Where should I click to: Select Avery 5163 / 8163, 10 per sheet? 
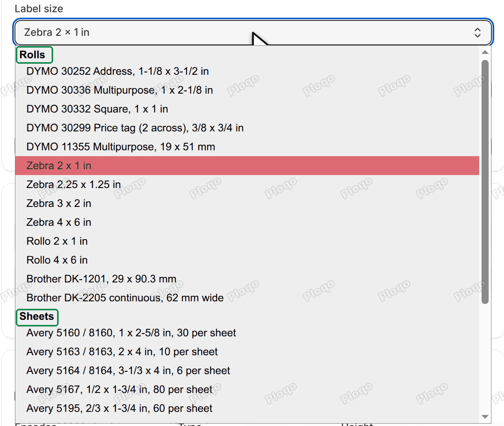click(247, 352)
